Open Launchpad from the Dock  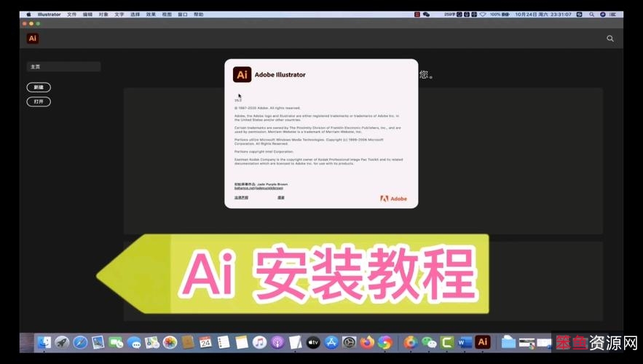coord(63,342)
